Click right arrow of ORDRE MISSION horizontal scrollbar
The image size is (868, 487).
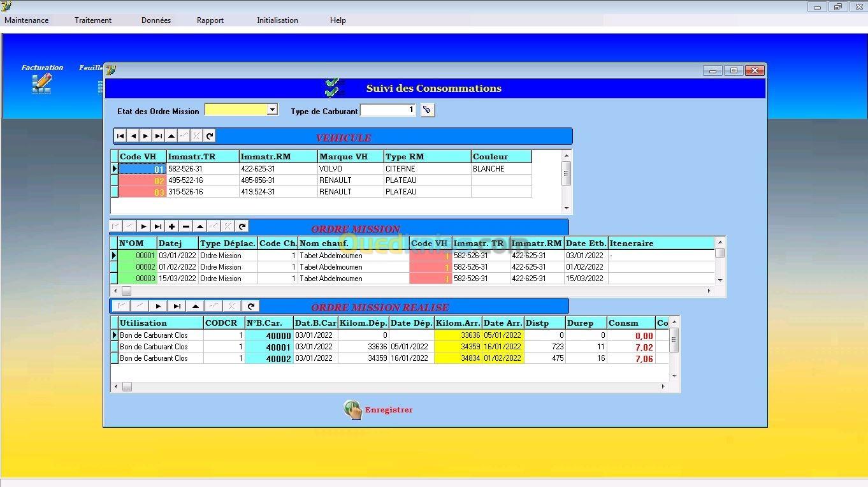click(709, 291)
